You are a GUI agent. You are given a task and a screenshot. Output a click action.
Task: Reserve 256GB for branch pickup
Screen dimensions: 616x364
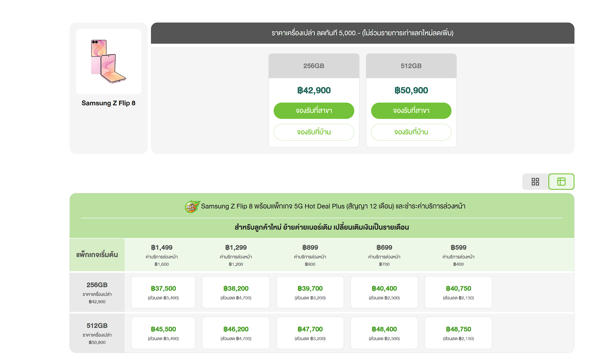(x=314, y=111)
